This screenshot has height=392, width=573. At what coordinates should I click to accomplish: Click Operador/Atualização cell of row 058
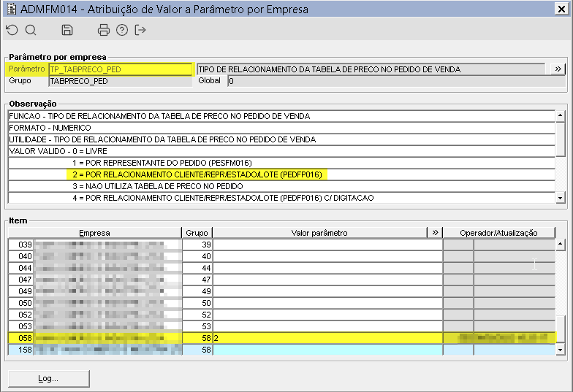click(x=499, y=338)
